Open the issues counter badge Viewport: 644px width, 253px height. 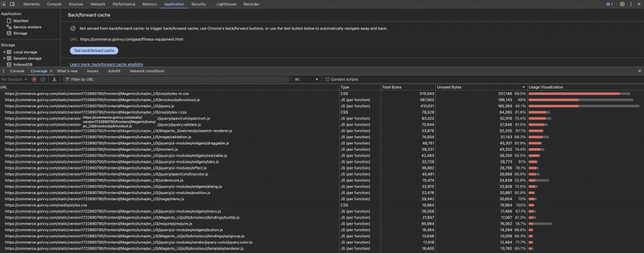point(609,4)
